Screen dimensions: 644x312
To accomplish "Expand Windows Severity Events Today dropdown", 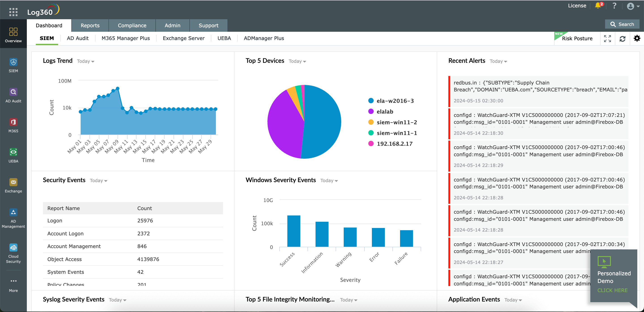I will pyautogui.click(x=329, y=181).
